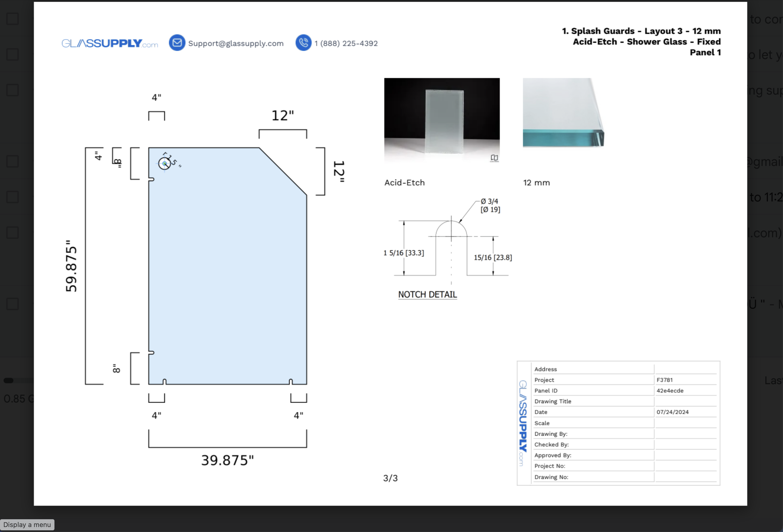Viewport: 783px width, 532px height.
Task: Toggle the second checkbox in background list
Action: coord(13,54)
